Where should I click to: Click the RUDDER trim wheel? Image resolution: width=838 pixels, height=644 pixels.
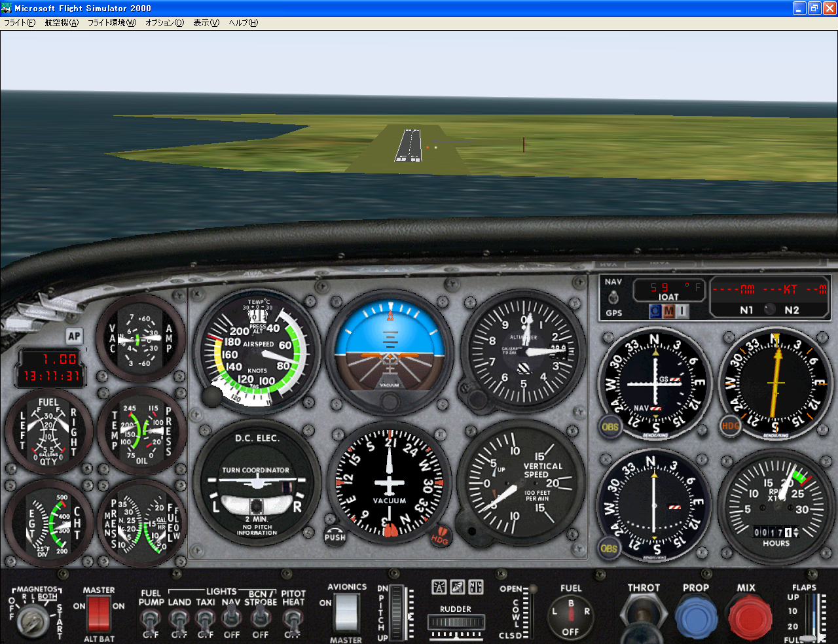click(456, 621)
